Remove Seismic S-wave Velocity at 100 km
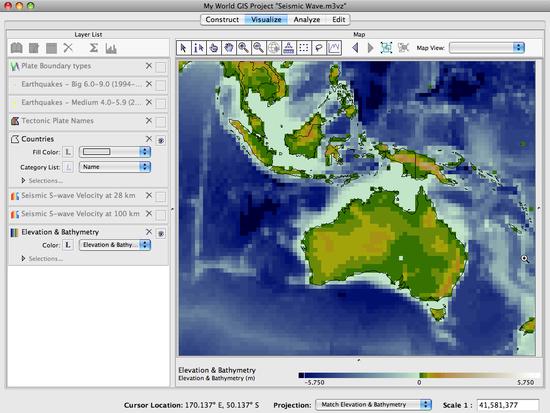550x413 pixels. click(x=149, y=213)
